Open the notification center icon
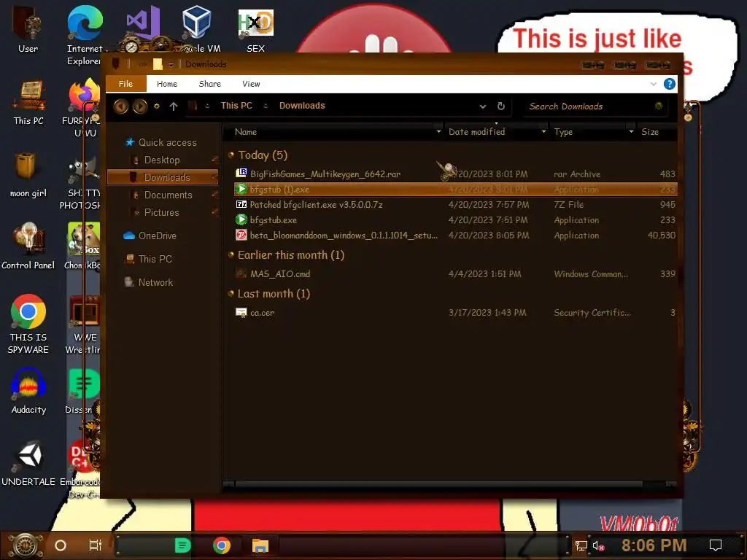The width and height of the screenshot is (747, 560). click(716, 545)
